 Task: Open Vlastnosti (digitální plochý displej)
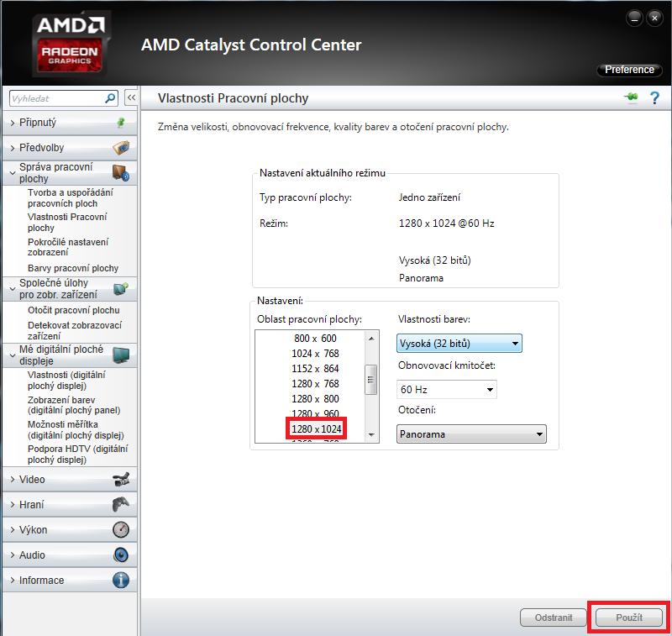[66, 380]
